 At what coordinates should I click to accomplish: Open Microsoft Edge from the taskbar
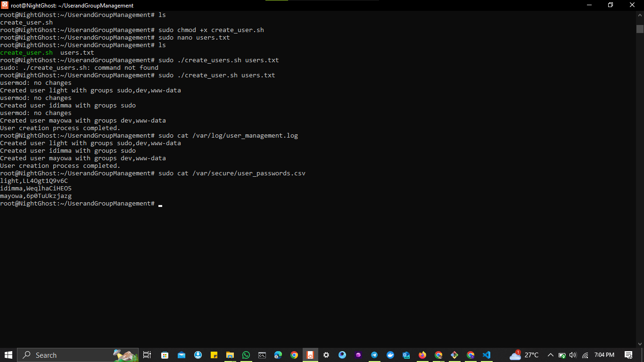click(278, 355)
